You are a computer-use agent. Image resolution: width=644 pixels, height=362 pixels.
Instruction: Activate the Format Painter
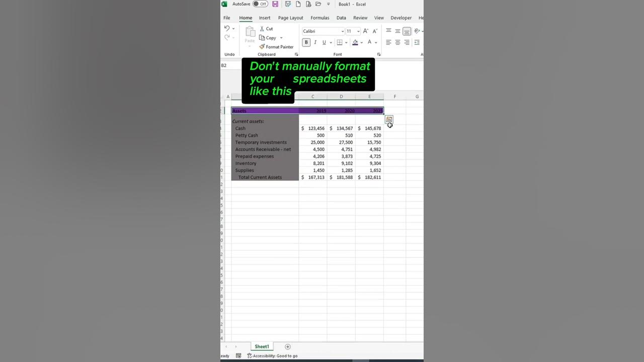click(276, 47)
